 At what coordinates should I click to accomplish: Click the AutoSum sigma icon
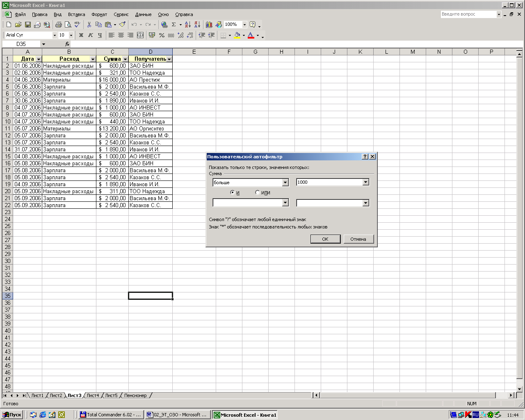pyautogui.click(x=173, y=25)
